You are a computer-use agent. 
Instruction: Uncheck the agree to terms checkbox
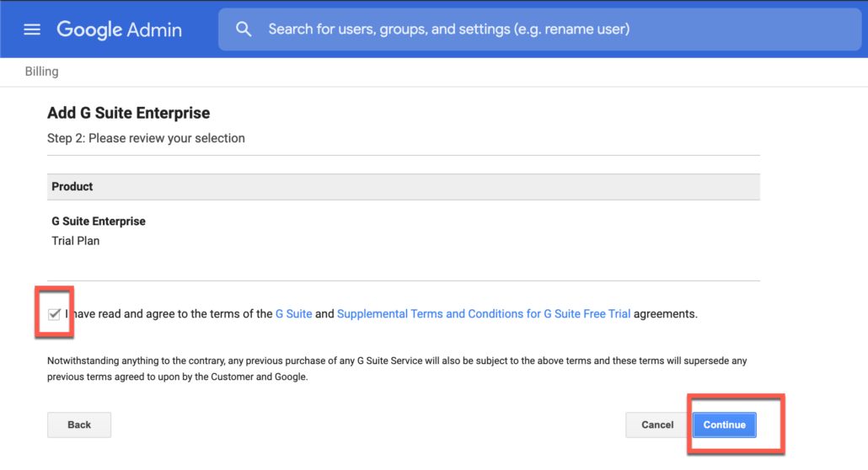coord(54,314)
